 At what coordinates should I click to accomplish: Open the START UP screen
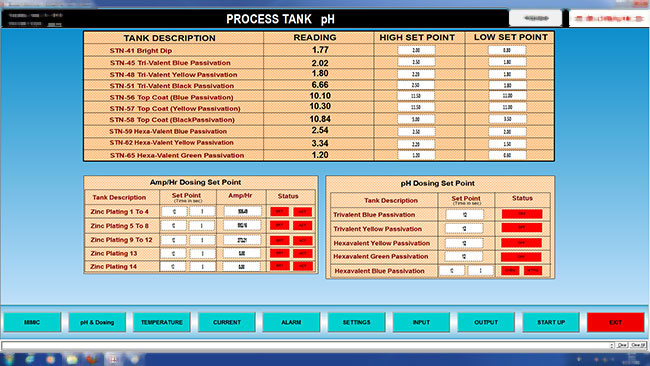click(x=551, y=322)
